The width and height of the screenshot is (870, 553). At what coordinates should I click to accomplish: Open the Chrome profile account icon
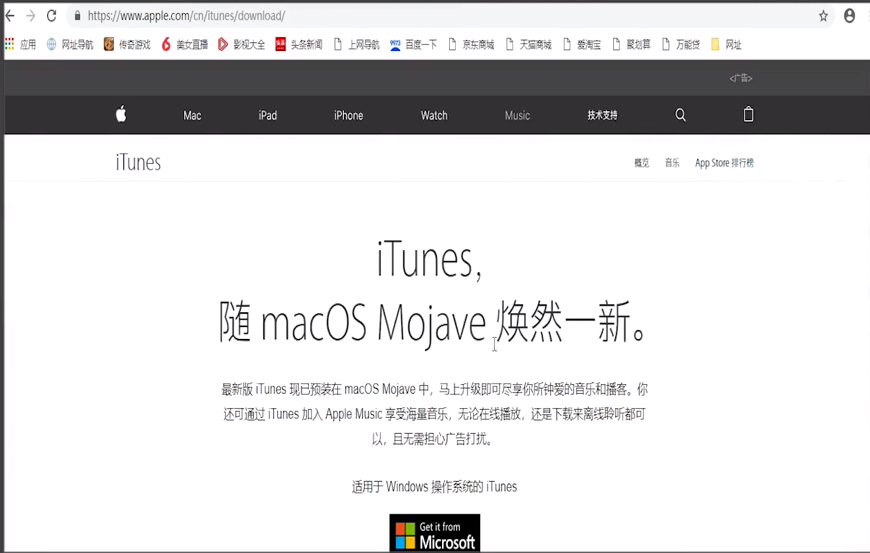849,16
